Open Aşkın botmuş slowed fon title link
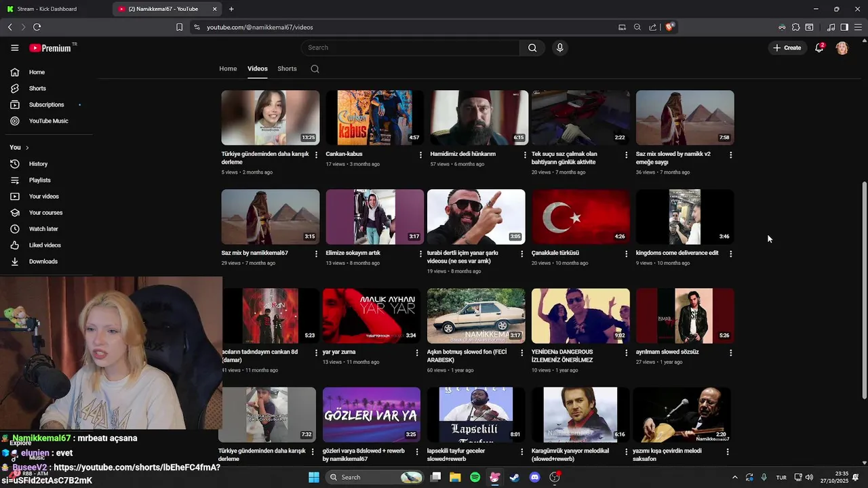868x488 pixels. pyautogui.click(x=467, y=356)
